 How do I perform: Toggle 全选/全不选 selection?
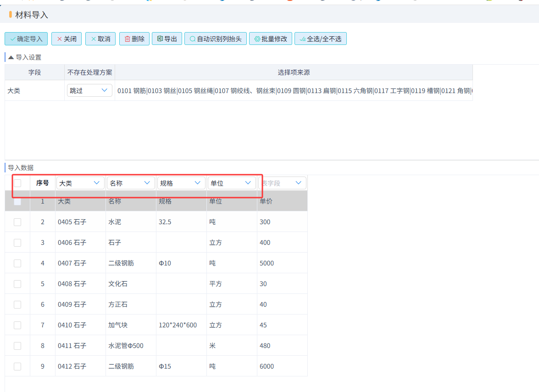point(320,39)
